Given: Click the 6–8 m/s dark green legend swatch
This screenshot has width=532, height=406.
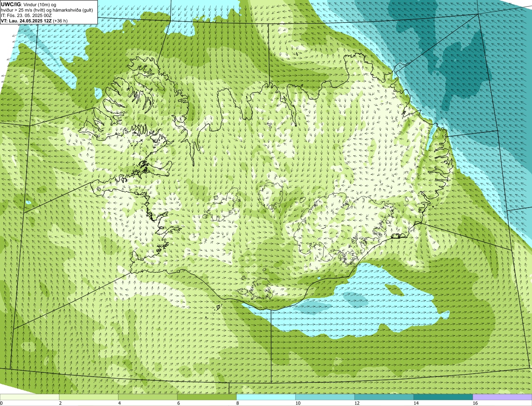Looking at the screenshot, I should click(x=207, y=397).
